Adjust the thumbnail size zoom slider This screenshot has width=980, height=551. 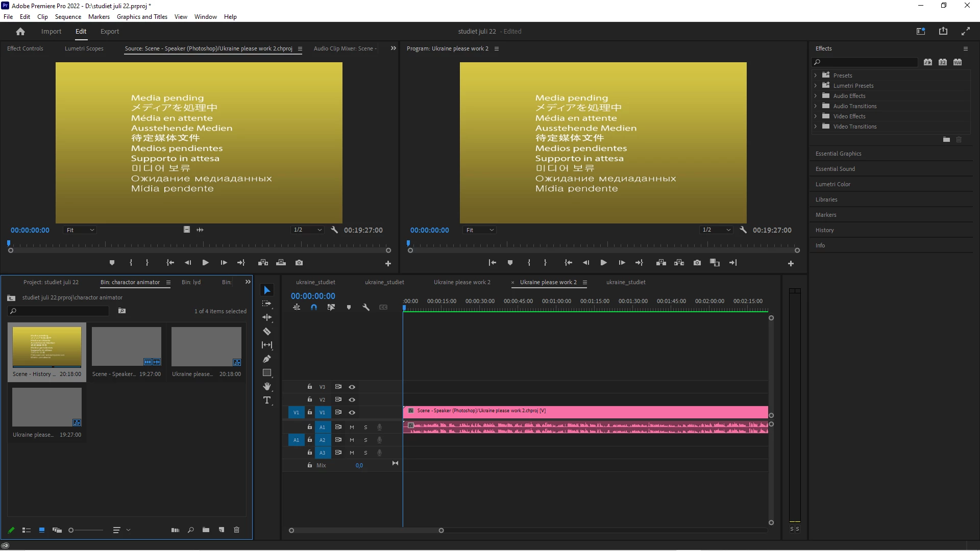coord(71,530)
